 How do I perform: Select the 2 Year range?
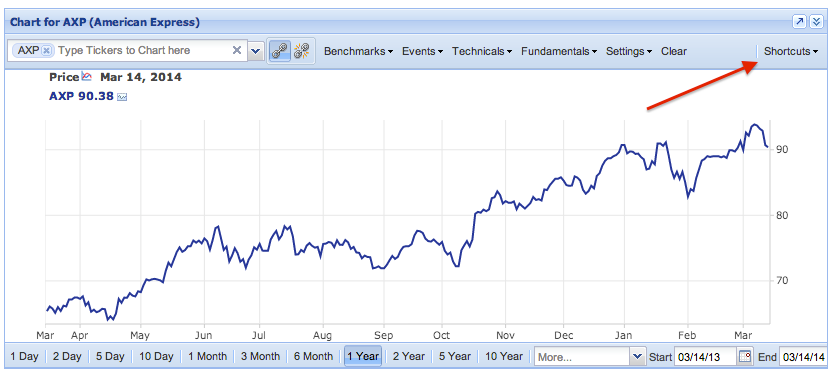pyautogui.click(x=409, y=357)
